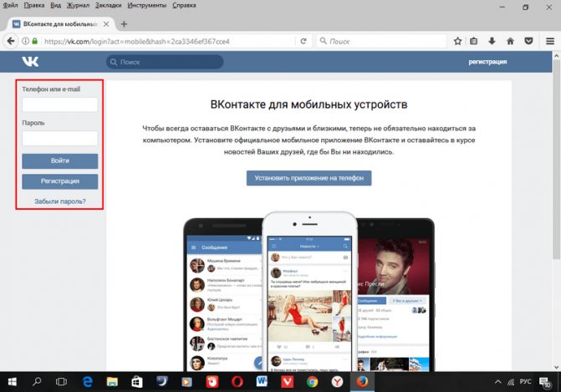Show hidden tray icons chevron

(497, 382)
